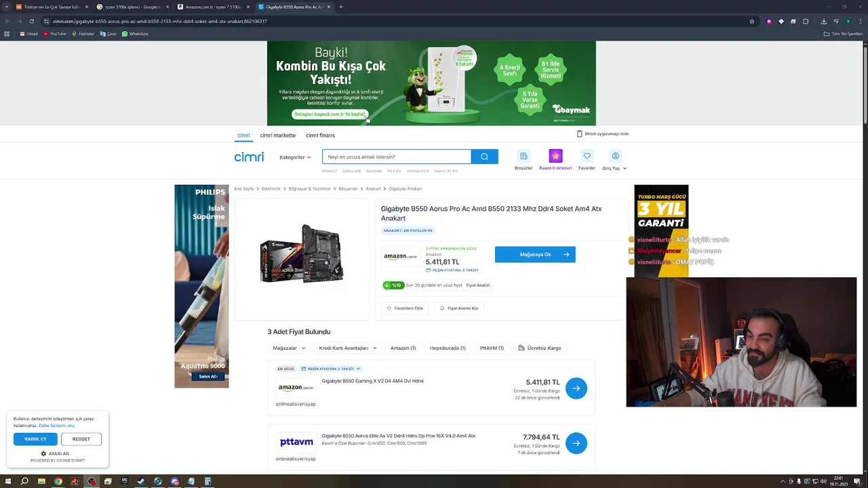This screenshot has width=868, height=488.
Task: Open File Explorer in taskbar
Action: pyautogui.click(x=41, y=481)
